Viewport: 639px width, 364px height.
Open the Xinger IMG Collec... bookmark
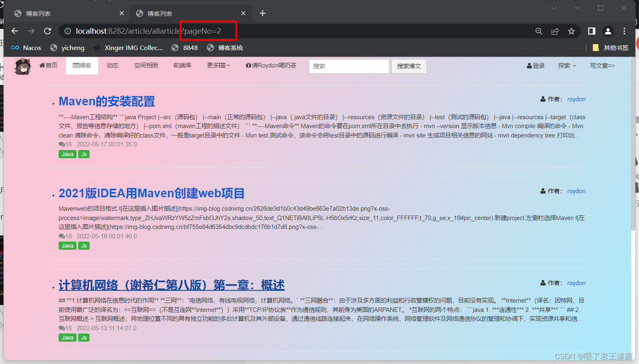click(128, 48)
